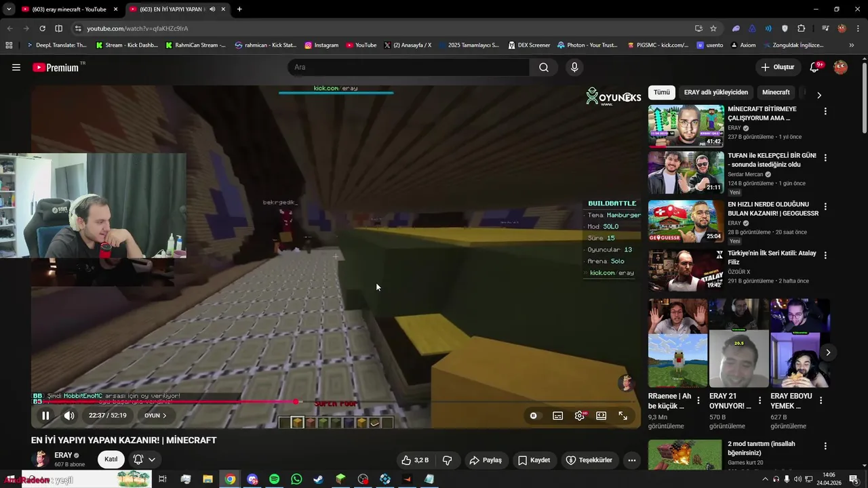This screenshot has width=868, height=488.
Task: Open the browser extensions puzzle icon
Action: coord(802,28)
